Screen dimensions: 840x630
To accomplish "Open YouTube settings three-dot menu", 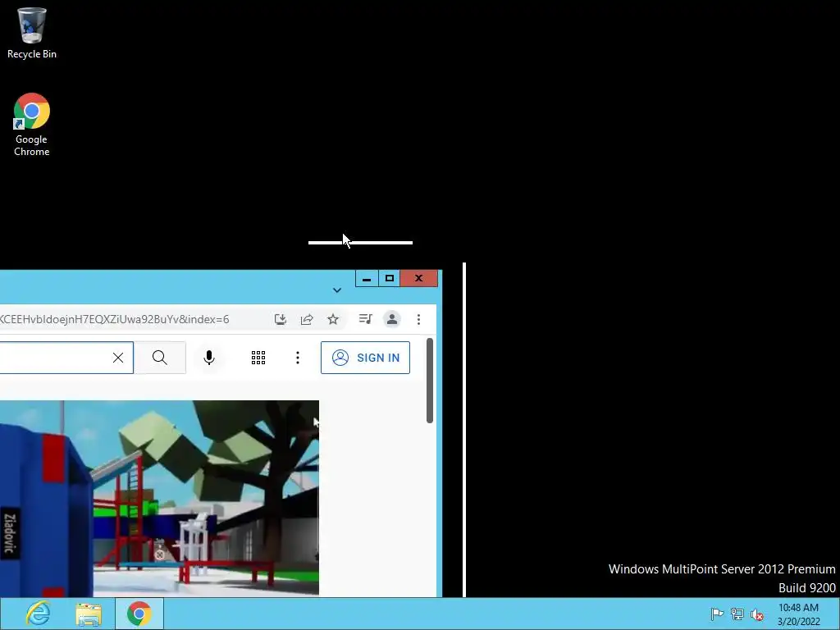I will coord(297,358).
